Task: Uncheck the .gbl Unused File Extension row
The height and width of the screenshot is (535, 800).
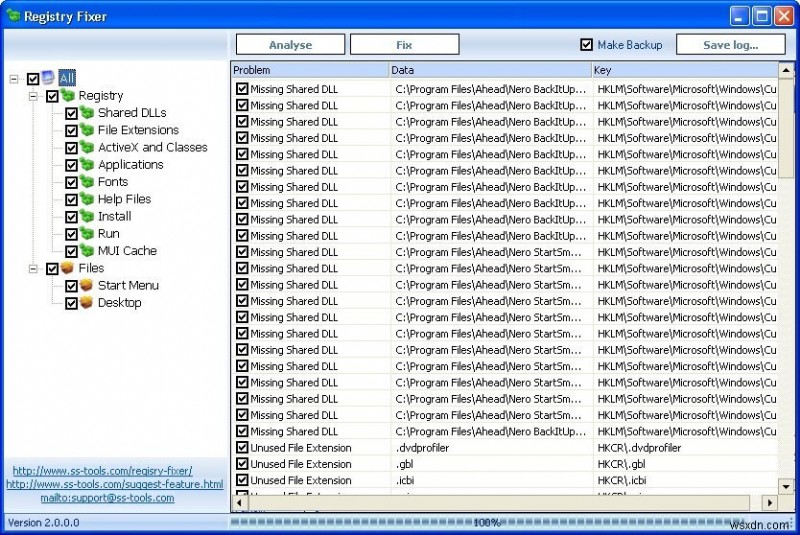Action: 242,464
